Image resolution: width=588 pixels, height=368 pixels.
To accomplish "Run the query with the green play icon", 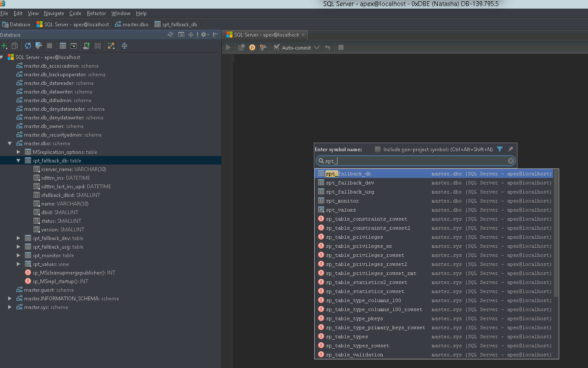I will point(228,47).
